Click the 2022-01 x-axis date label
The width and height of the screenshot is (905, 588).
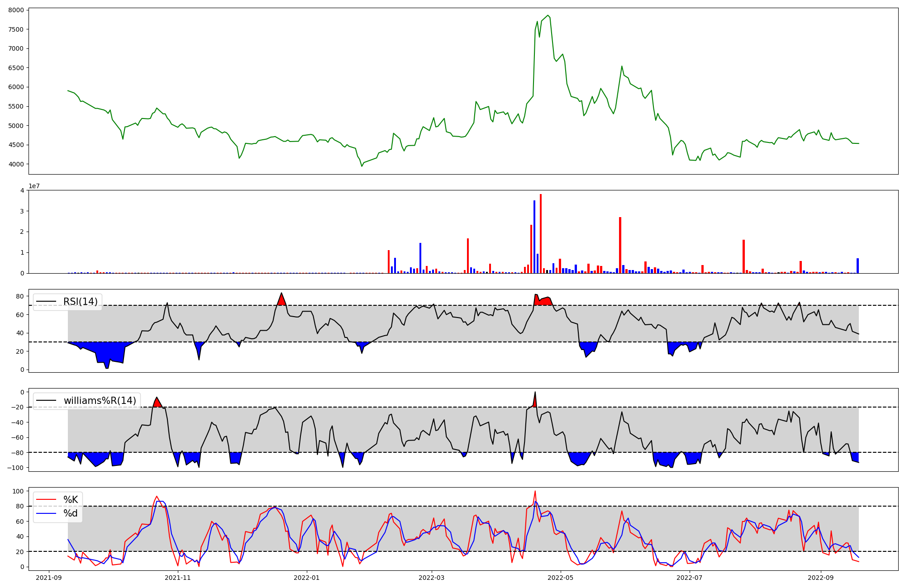(x=307, y=578)
